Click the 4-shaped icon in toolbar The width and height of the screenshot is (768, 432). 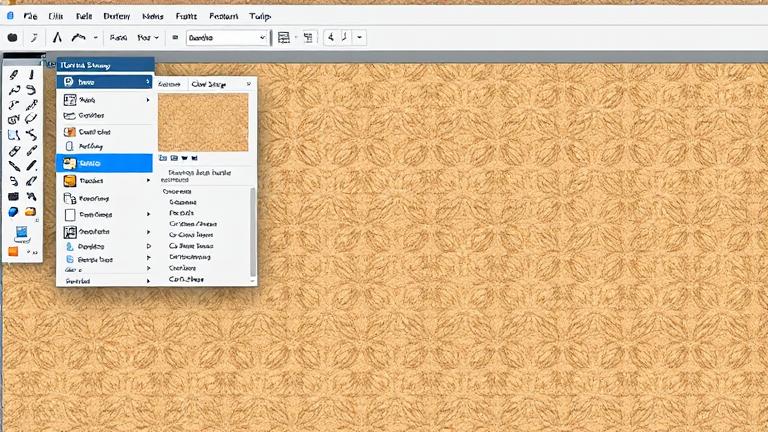(x=332, y=37)
